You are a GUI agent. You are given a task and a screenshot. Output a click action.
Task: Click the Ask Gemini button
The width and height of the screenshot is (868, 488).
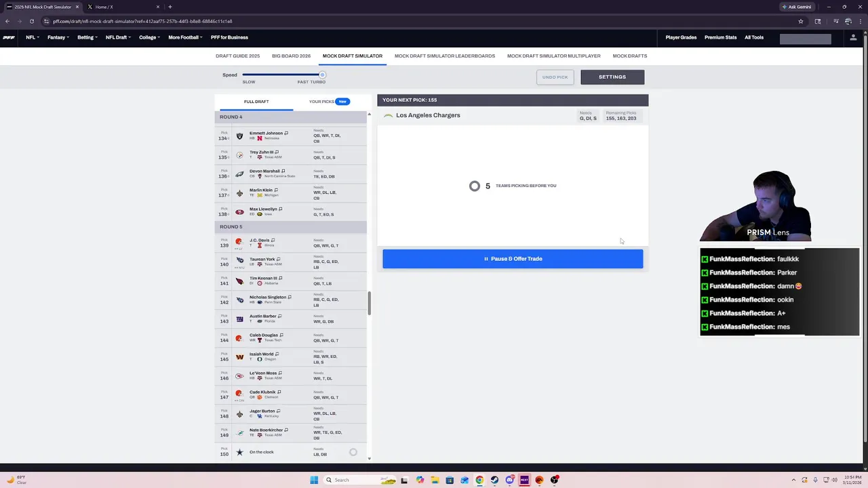tap(797, 7)
